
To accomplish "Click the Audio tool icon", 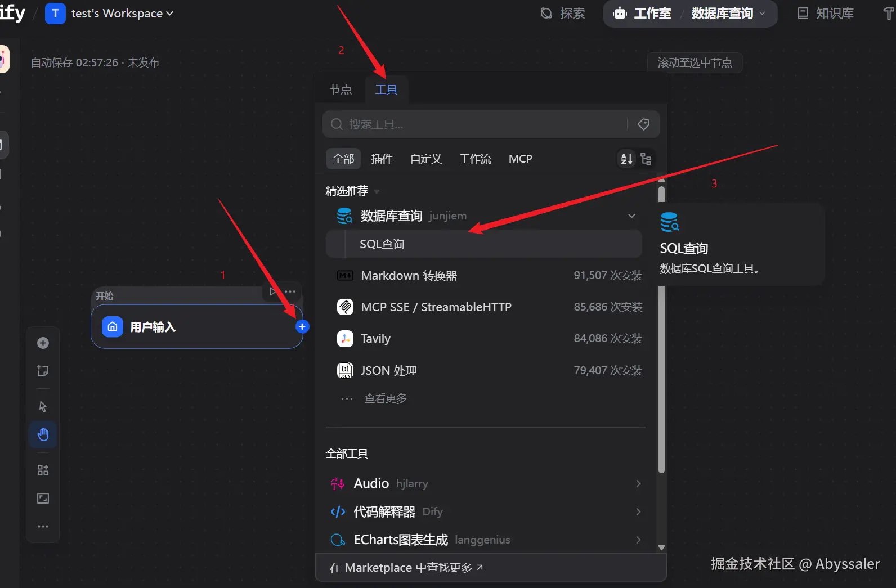I will (338, 483).
